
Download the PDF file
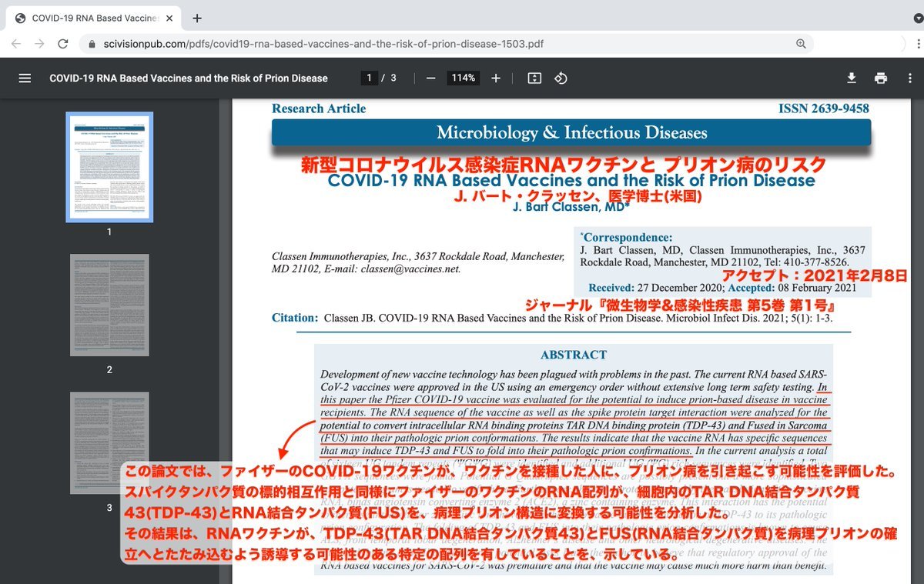852,78
